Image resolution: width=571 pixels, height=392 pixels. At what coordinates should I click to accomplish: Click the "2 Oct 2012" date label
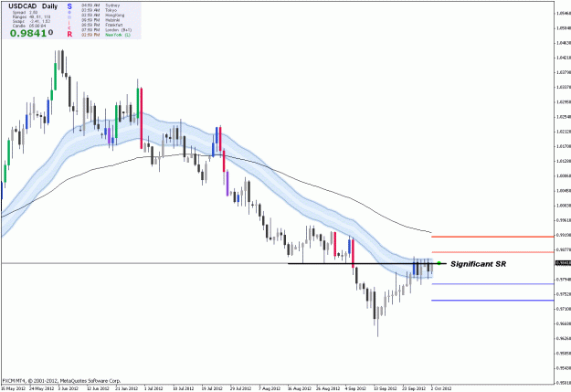pyautogui.click(x=441, y=388)
